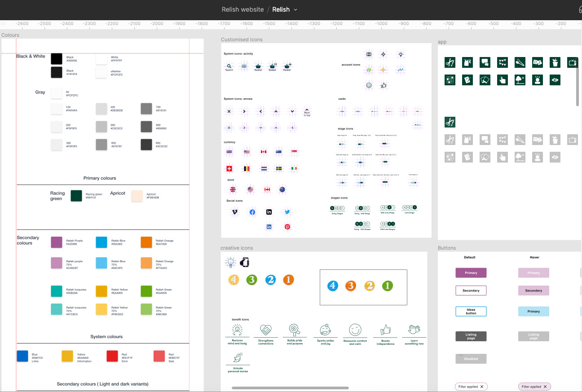582x392 pixels.
Task: Select the hamburger menu icon
Action: (x=244, y=66)
